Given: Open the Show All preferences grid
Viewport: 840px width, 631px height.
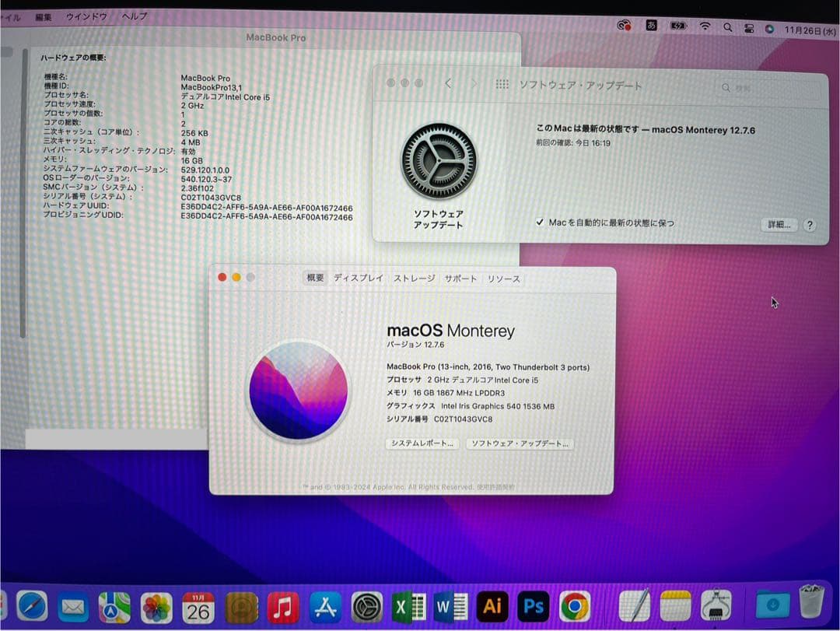Looking at the screenshot, I should [x=502, y=84].
